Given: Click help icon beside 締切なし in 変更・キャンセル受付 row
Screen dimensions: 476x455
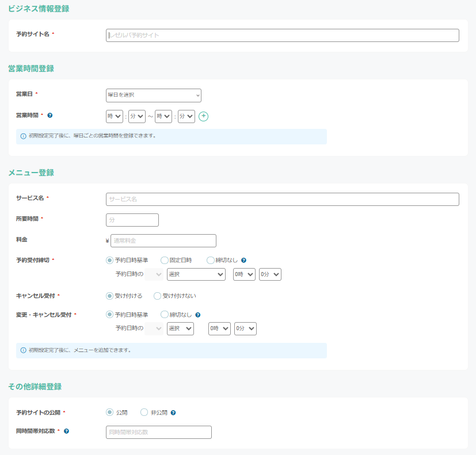Looking at the screenshot, I should (198, 315).
